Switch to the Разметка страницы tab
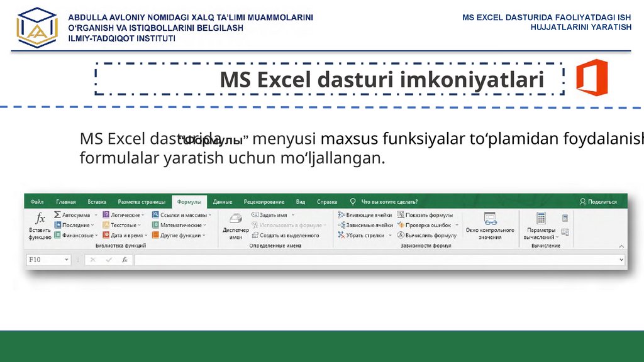This screenshot has height=362, width=644. click(x=142, y=202)
